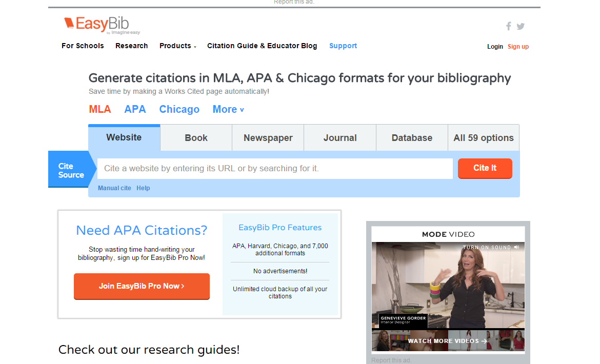Click the EasyBib logo
This screenshot has height=364, width=600.
(x=102, y=25)
